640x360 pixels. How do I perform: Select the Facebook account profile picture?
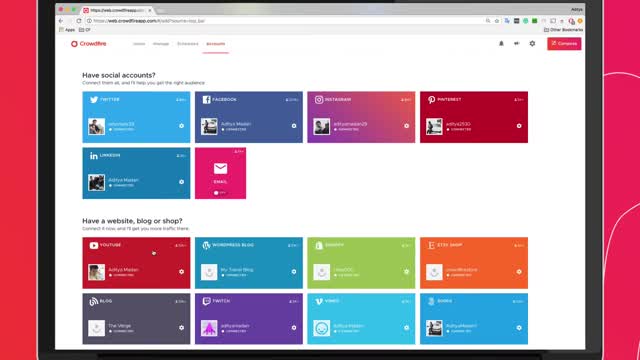pyautogui.click(x=209, y=127)
